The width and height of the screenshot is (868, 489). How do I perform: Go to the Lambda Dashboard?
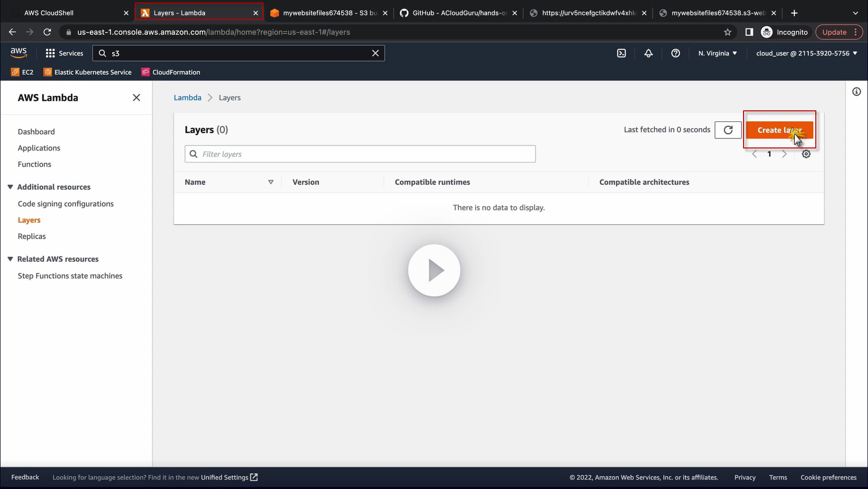(x=36, y=132)
